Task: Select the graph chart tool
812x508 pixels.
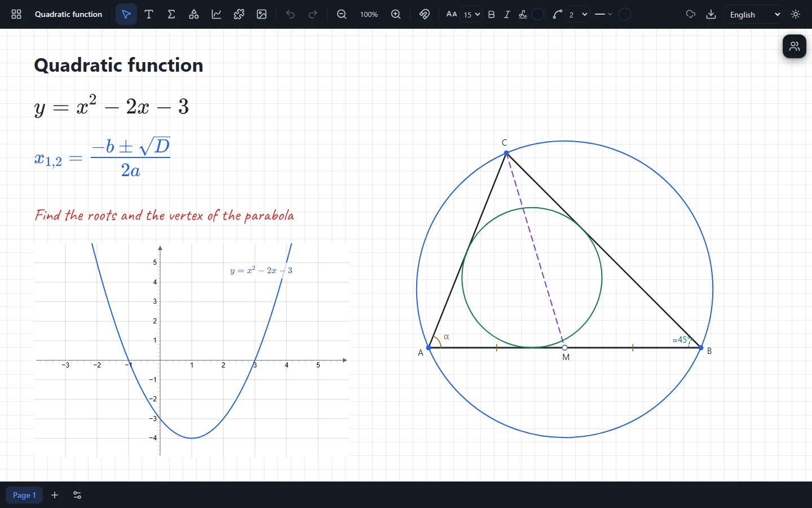Action: click(217, 14)
